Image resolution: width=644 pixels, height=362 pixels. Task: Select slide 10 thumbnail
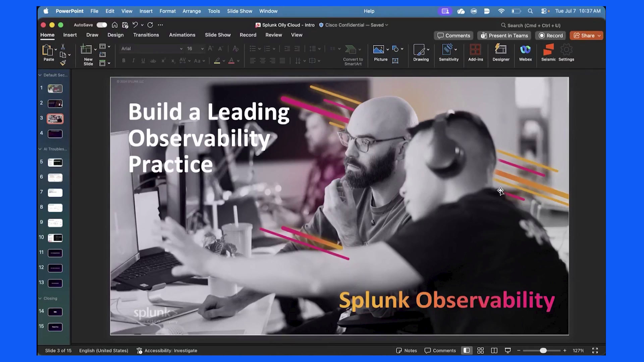tap(55, 238)
